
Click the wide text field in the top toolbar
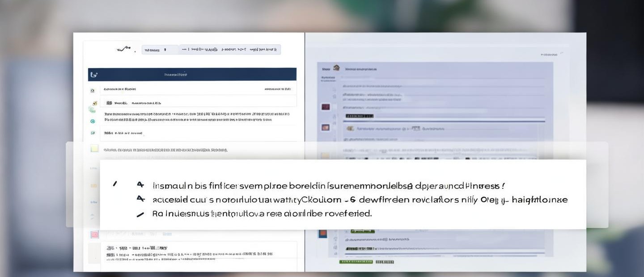230,50
